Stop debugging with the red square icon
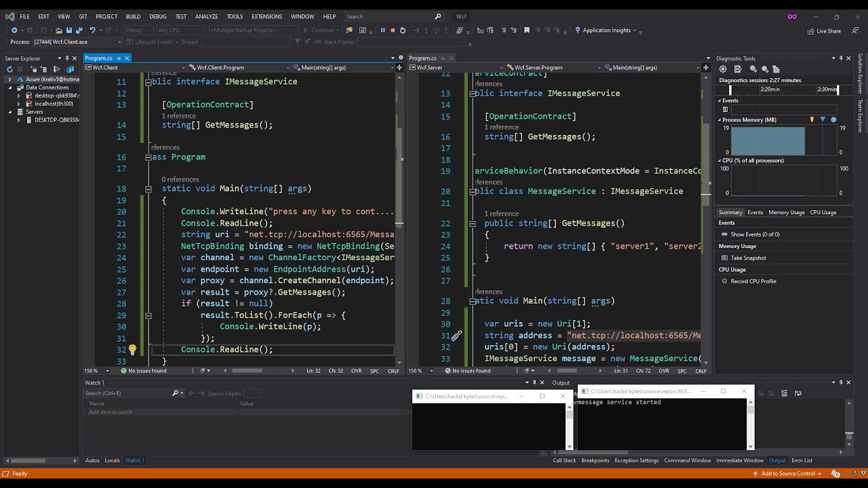 click(393, 30)
